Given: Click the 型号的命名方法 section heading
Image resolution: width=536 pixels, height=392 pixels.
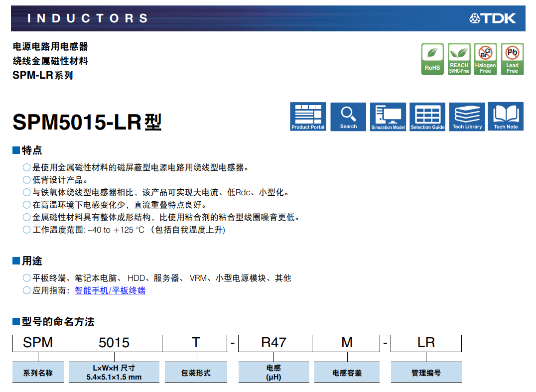Looking at the screenshot, I should [58, 322].
